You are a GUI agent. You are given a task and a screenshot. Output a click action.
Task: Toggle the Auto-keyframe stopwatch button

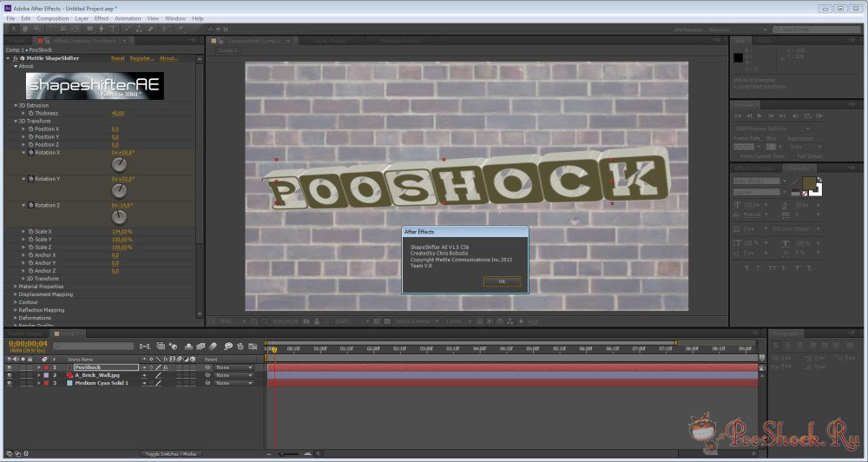point(240,346)
